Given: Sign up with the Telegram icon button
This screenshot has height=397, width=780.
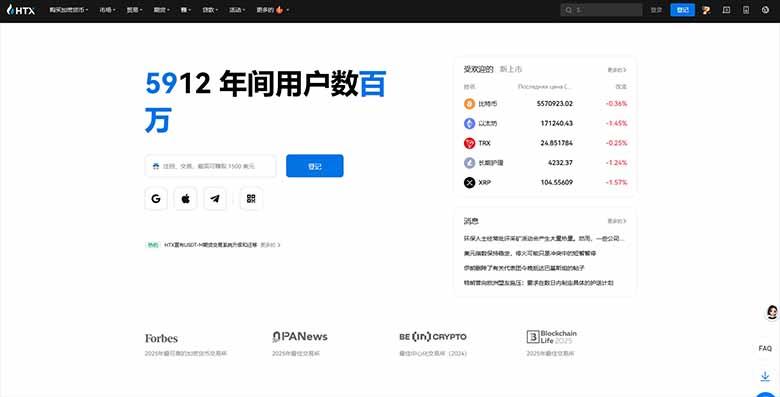Looking at the screenshot, I should click(215, 198).
